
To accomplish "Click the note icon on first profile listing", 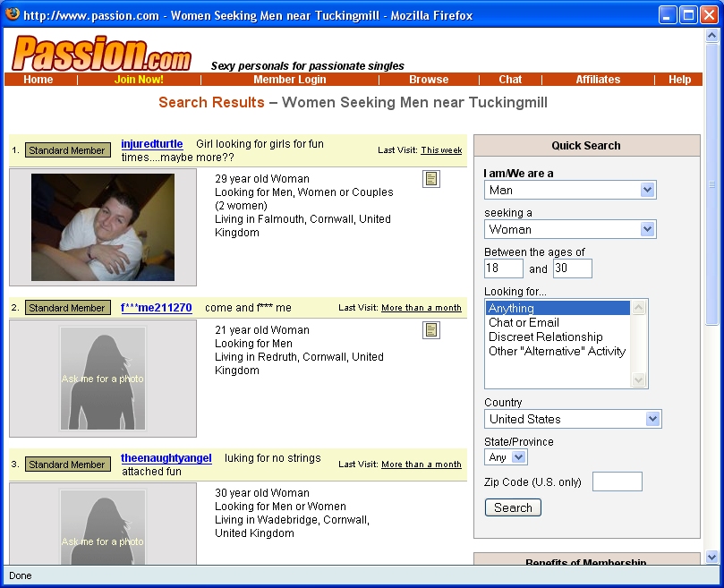I will pos(431,179).
